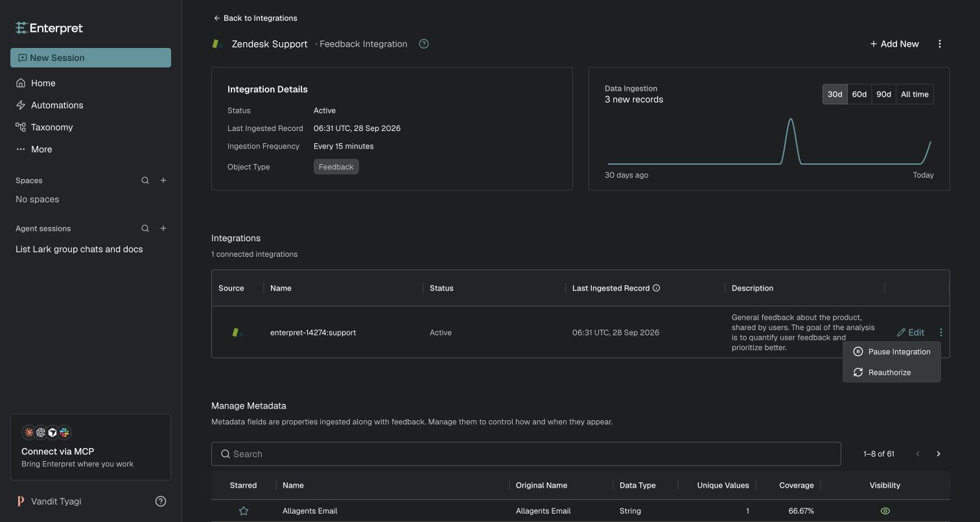Go Back to Integrations
This screenshot has height=522, width=980.
coord(255,18)
